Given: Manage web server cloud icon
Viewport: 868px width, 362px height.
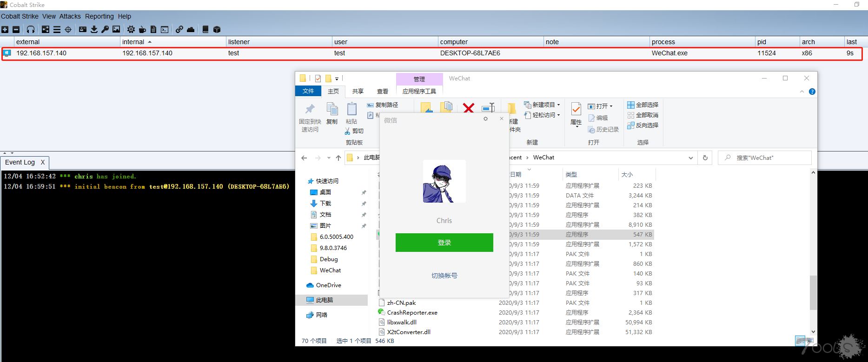Looking at the screenshot, I should [x=191, y=29].
